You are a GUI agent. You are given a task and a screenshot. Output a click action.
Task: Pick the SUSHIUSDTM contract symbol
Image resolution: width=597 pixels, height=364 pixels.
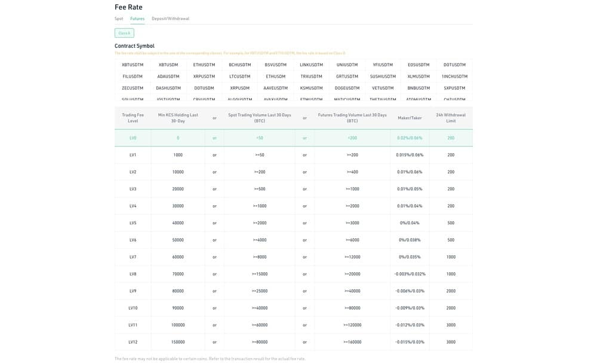383,76
